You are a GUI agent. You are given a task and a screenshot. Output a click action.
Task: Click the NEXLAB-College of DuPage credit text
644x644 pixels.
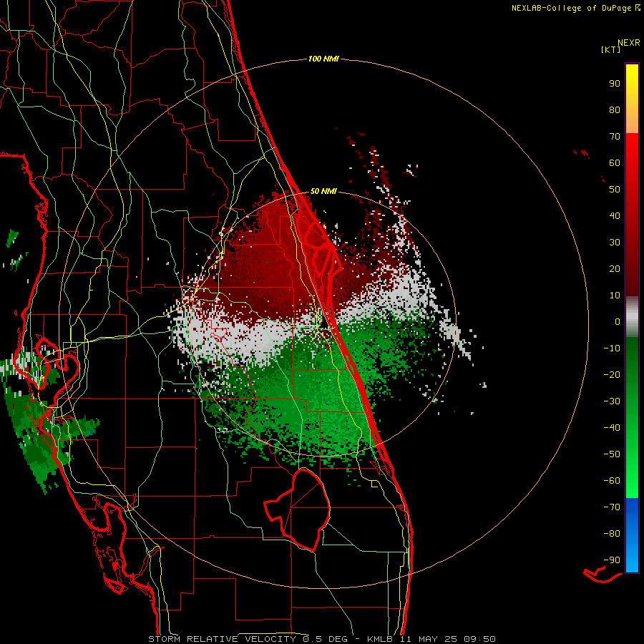tap(572, 8)
